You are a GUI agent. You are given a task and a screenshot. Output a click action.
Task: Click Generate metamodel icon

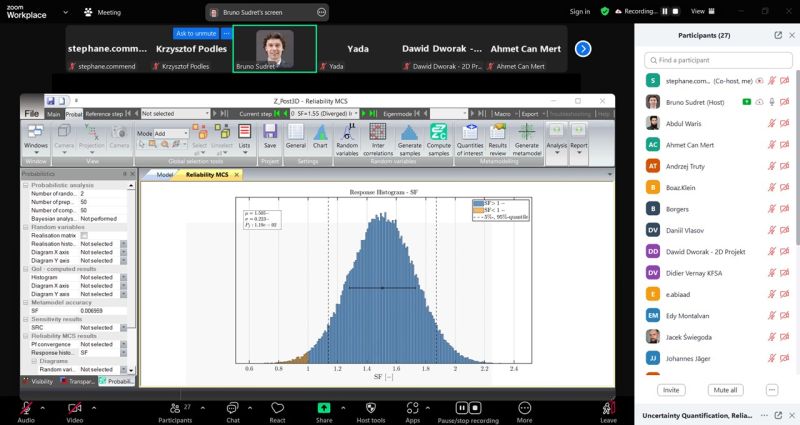[x=526, y=137]
